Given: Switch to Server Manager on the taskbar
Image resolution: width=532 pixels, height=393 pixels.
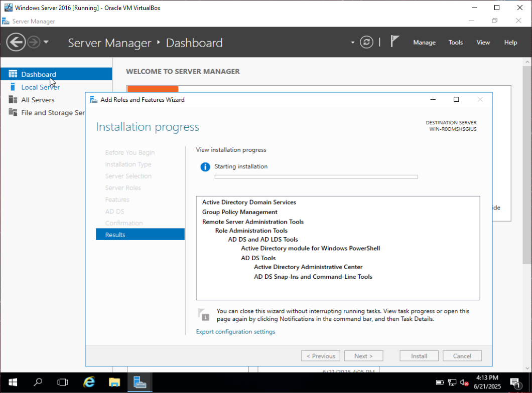Looking at the screenshot, I should tap(140, 382).
